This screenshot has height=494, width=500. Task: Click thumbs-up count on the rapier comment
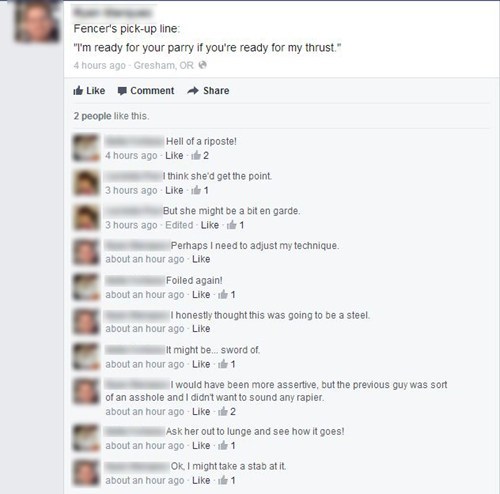click(227, 412)
